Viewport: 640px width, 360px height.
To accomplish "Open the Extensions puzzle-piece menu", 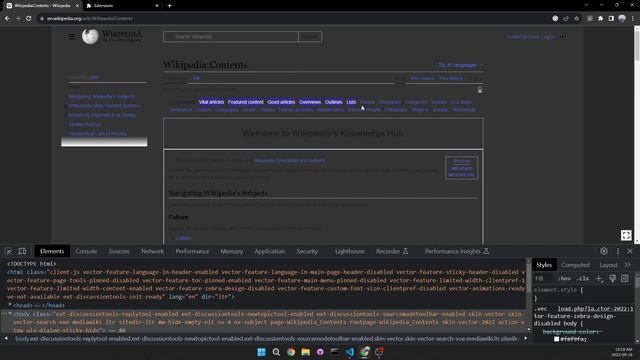I will point(600,18).
